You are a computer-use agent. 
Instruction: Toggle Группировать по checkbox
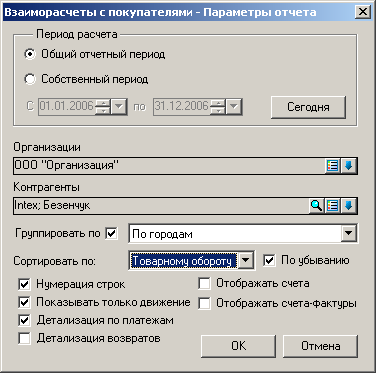click(x=111, y=233)
